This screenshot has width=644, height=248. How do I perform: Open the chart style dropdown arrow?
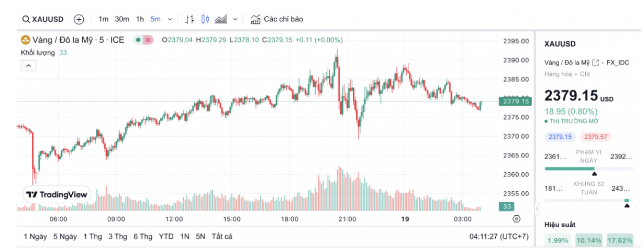[x=235, y=19]
